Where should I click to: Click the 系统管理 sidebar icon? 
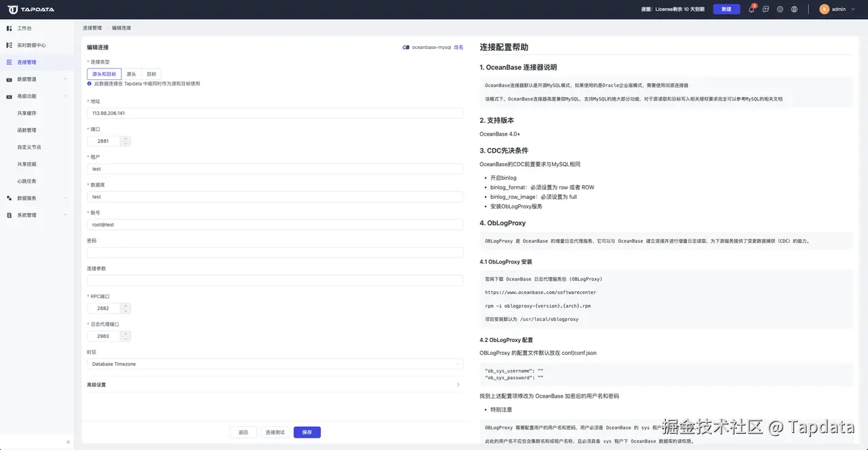(9, 214)
